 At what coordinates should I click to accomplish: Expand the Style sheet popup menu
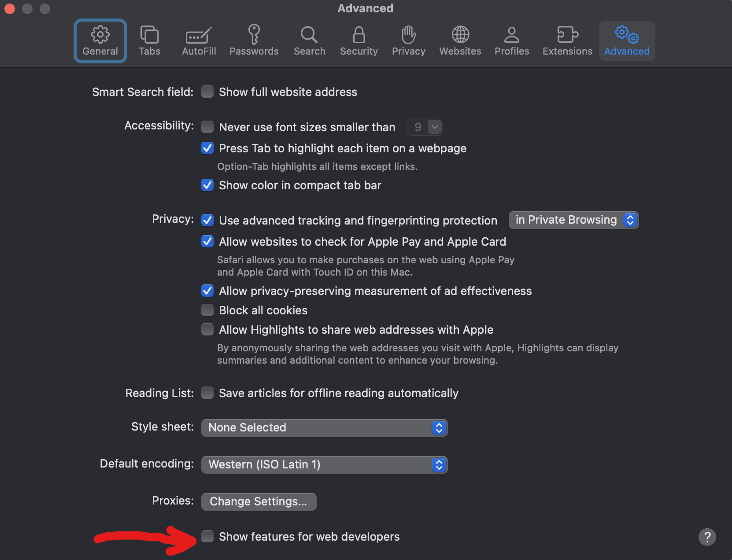[324, 427]
